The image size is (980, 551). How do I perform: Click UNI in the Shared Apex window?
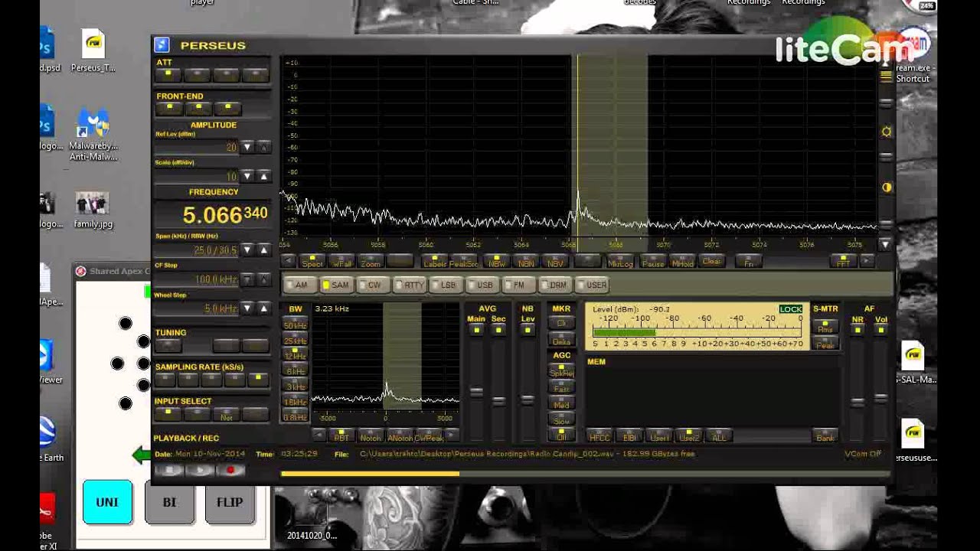(x=107, y=502)
